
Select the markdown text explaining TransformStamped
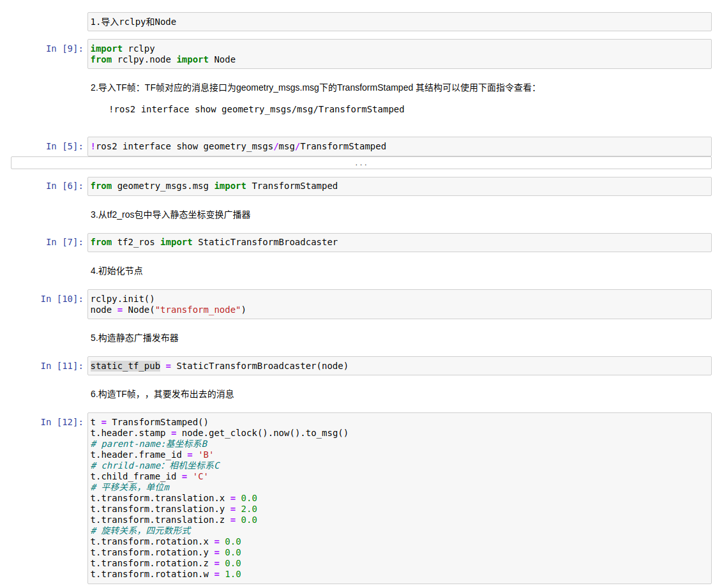point(313,87)
